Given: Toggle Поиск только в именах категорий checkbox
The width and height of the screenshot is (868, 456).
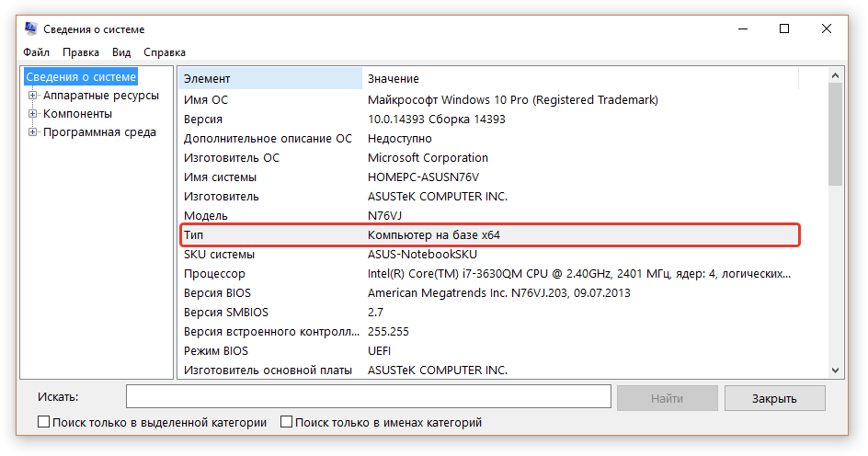Looking at the screenshot, I should click(x=287, y=423).
